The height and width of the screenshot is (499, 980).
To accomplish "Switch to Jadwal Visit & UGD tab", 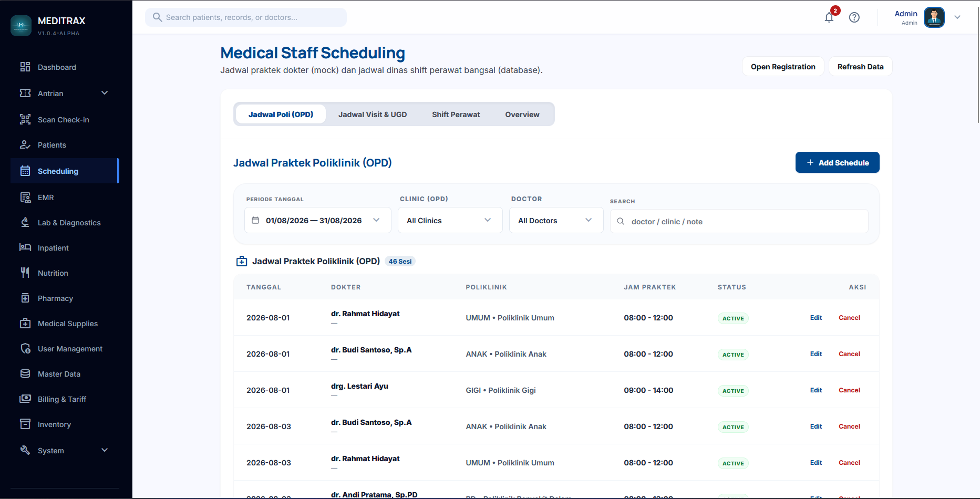I will (x=373, y=115).
